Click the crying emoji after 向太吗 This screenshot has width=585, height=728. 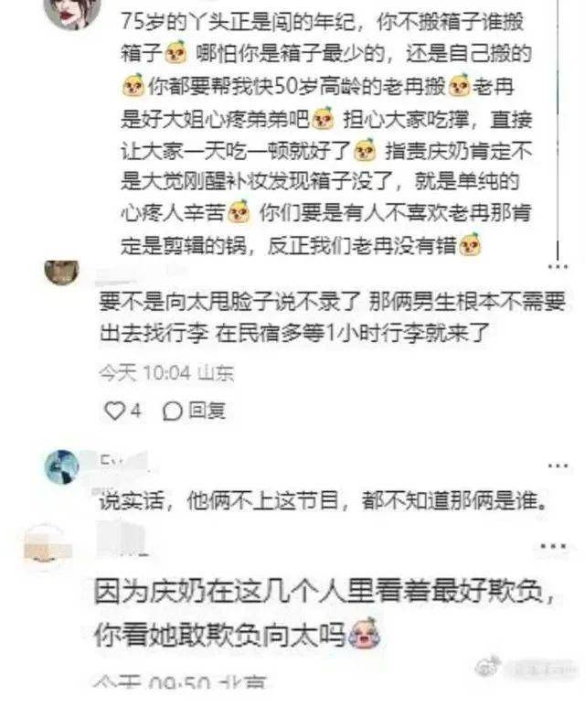click(365, 633)
